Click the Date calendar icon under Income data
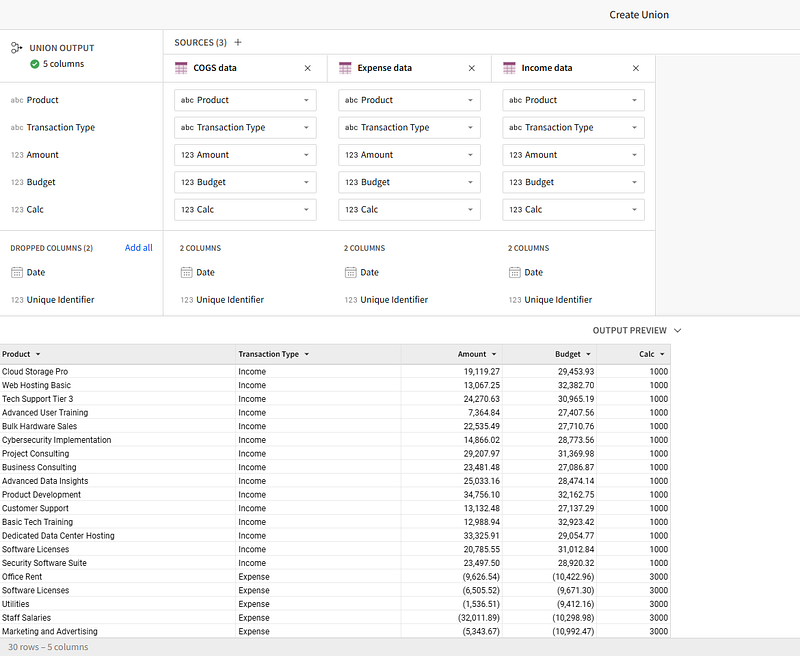Viewport: 800px width, 656px height. pyautogui.click(x=514, y=272)
